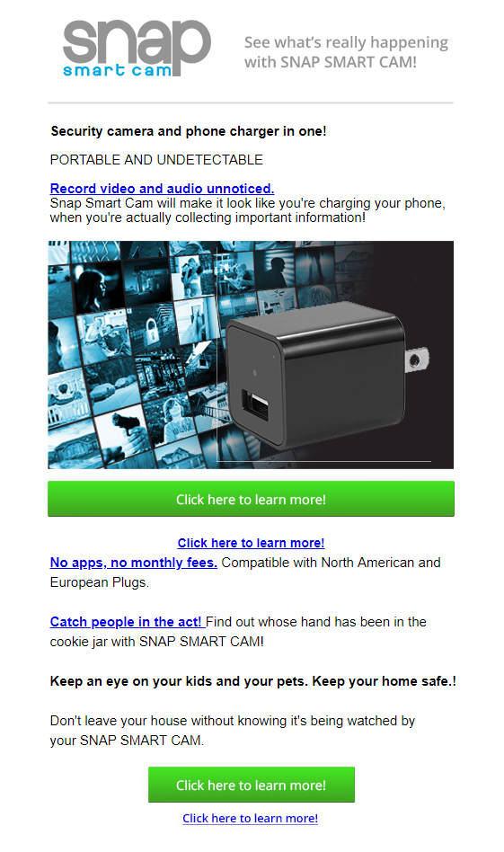Open the 'No apps, no monthly fees.' link

[134, 563]
